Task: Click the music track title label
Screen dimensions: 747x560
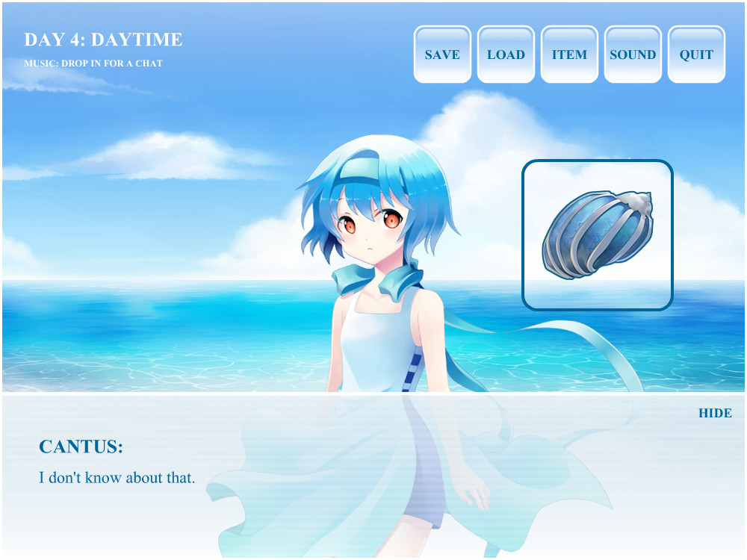Action: click(93, 63)
